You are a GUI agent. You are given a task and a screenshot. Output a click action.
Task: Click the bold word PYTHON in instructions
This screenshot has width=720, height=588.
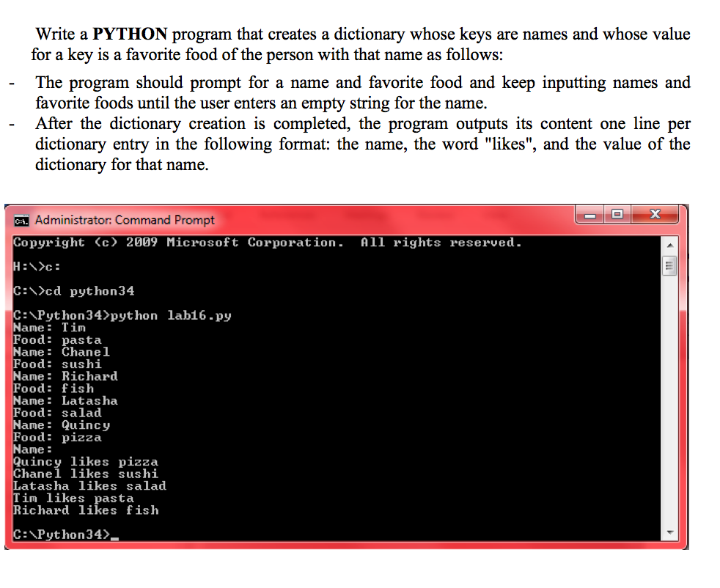click(x=130, y=34)
